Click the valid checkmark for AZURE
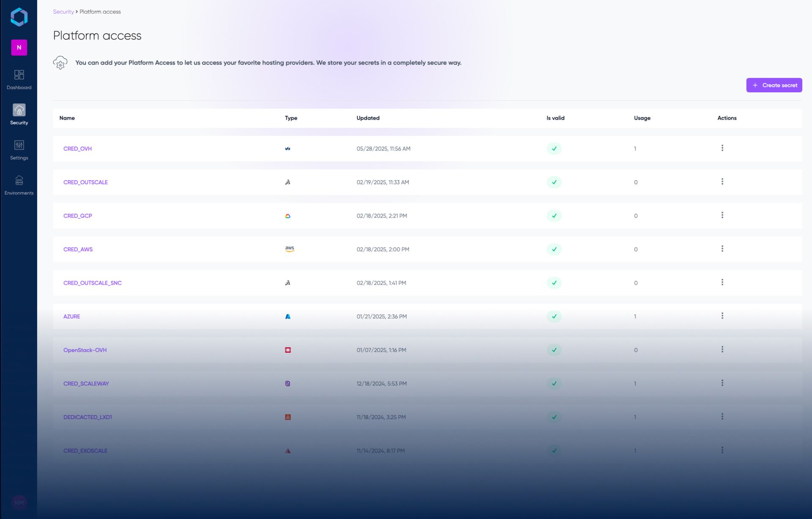 (x=554, y=316)
